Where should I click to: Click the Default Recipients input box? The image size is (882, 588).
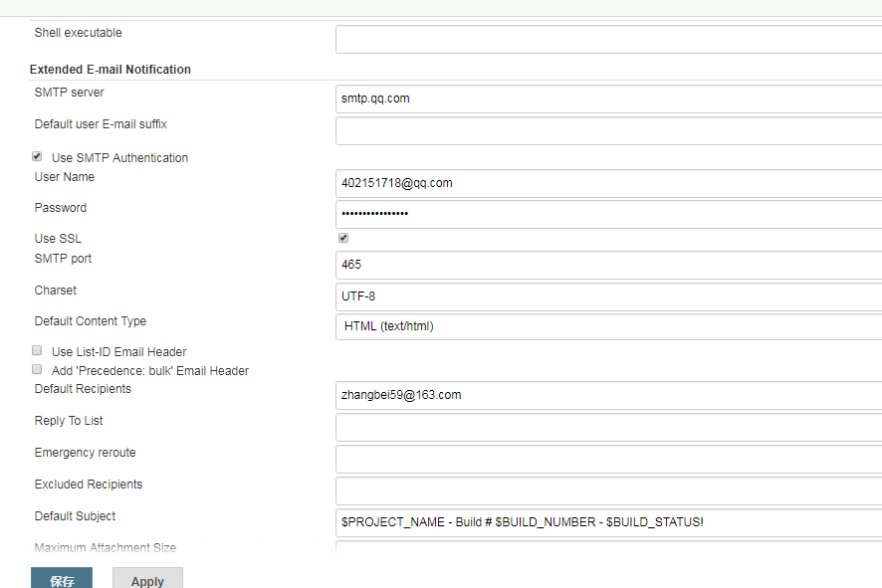(x=607, y=395)
